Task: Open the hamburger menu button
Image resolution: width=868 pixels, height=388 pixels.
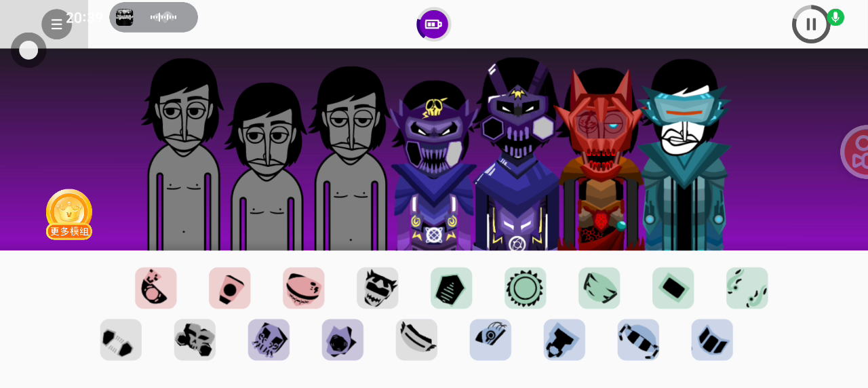Action: click(x=57, y=24)
